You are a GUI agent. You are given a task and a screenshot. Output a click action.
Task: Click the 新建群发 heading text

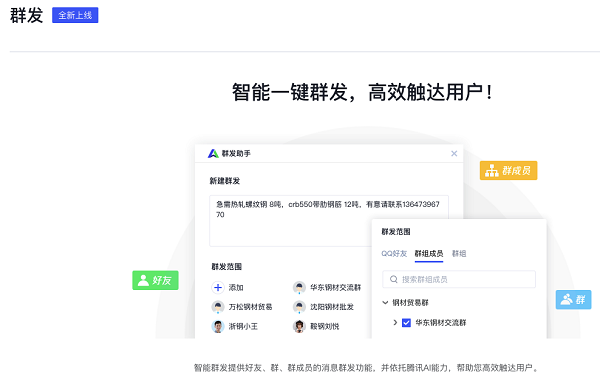tap(225, 181)
